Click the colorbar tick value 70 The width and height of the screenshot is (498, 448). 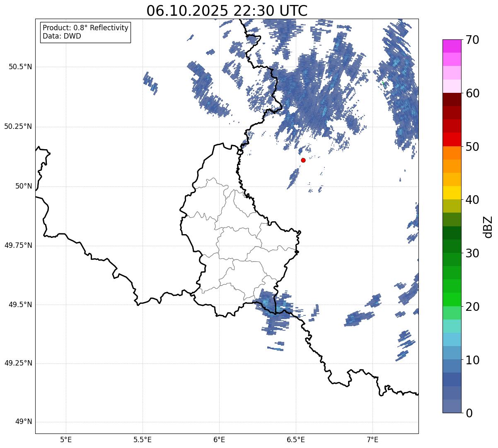[472, 40]
